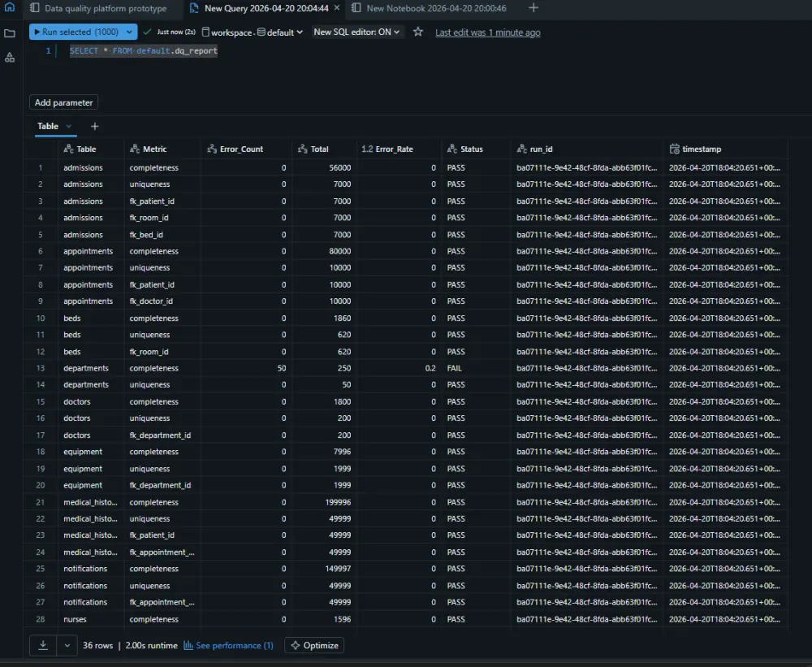Click the Error_Rate column type icon
Screen dimensions: 812x667
[x=367, y=149]
